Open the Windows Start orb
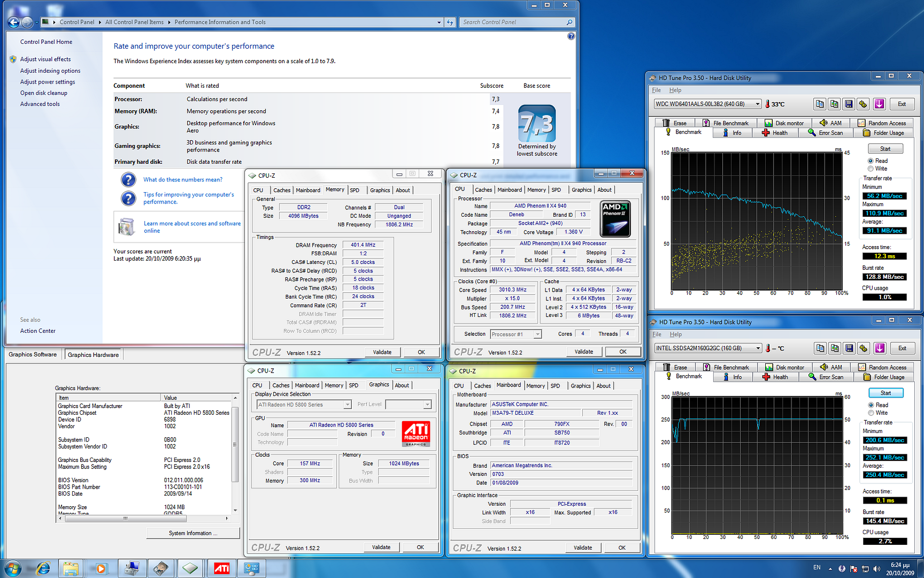 (12, 568)
